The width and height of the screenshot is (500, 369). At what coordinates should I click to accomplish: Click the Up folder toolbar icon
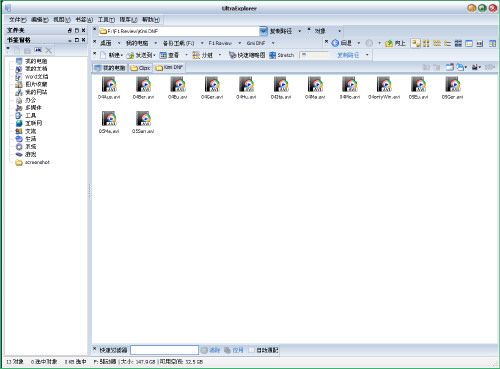(388, 43)
